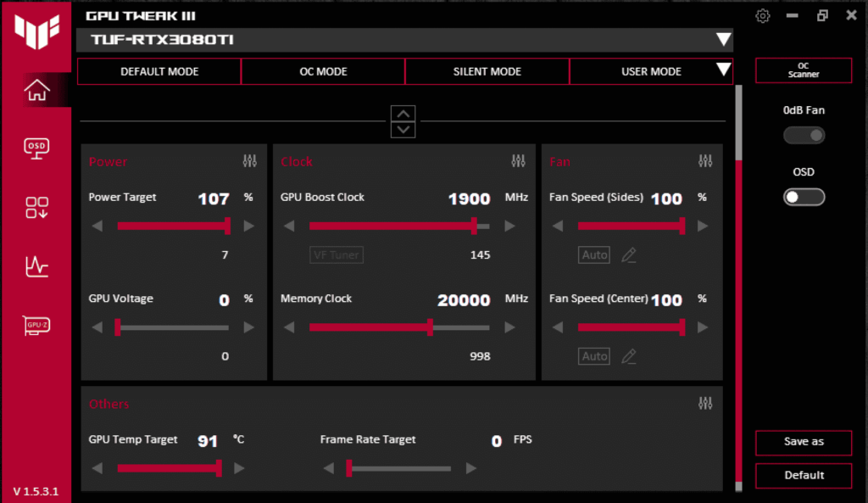Enable the 0dB Fan toggle
This screenshot has height=503, width=868.
pos(804,135)
